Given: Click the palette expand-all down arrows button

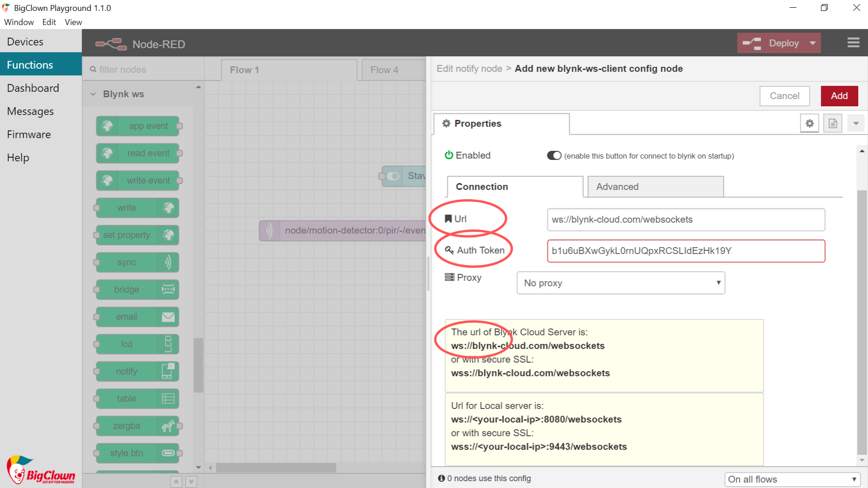Looking at the screenshot, I should point(191,482).
